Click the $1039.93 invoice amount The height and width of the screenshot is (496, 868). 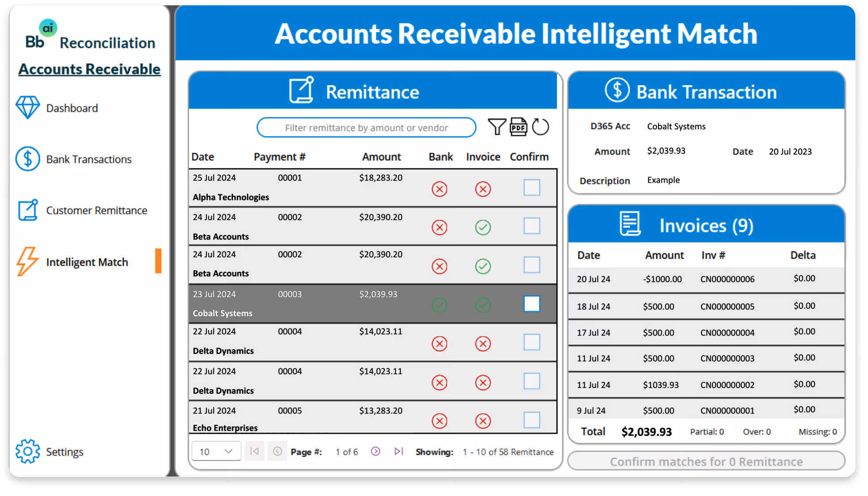tap(661, 385)
